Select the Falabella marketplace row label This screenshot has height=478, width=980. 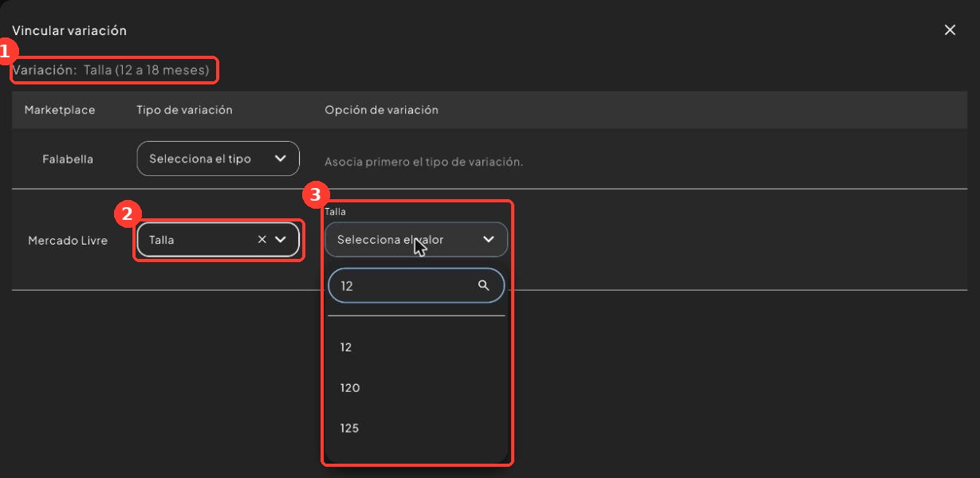[68, 159]
